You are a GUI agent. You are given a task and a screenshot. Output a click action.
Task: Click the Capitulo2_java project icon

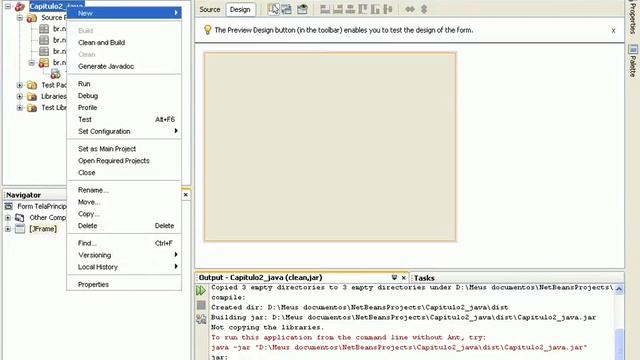(20, 7)
